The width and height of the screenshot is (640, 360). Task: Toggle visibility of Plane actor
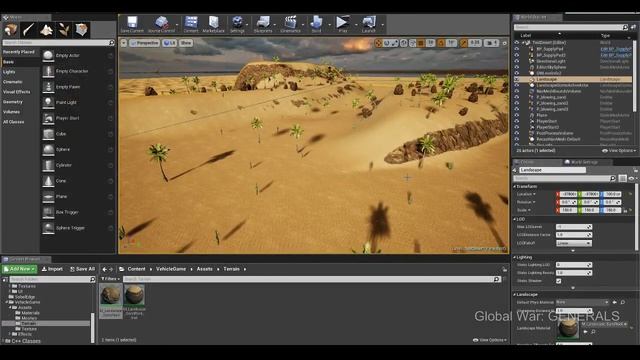click(517, 115)
